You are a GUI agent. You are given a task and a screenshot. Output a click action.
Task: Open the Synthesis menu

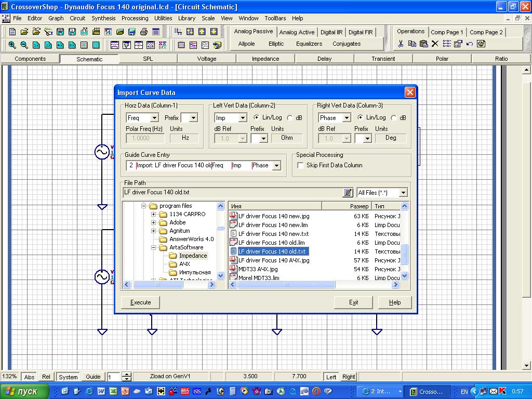pyautogui.click(x=103, y=18)
